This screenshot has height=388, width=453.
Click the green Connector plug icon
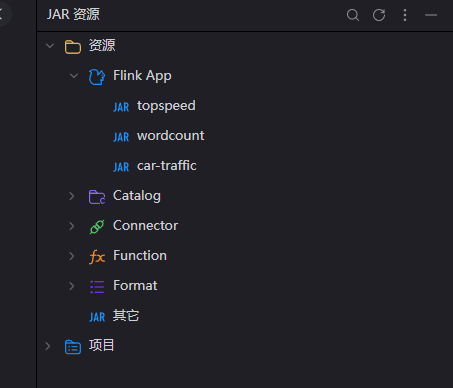click(97, 227)
